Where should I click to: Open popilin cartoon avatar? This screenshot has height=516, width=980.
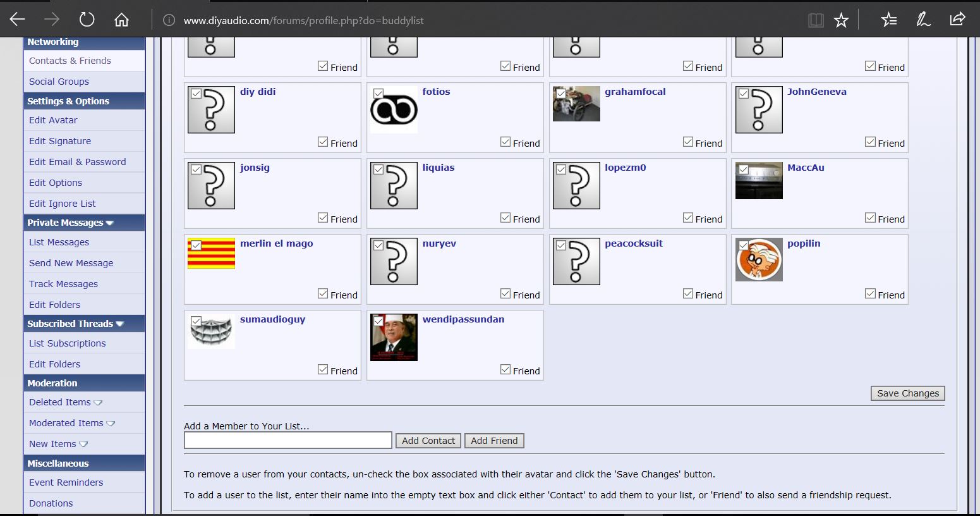pos(759,260)
